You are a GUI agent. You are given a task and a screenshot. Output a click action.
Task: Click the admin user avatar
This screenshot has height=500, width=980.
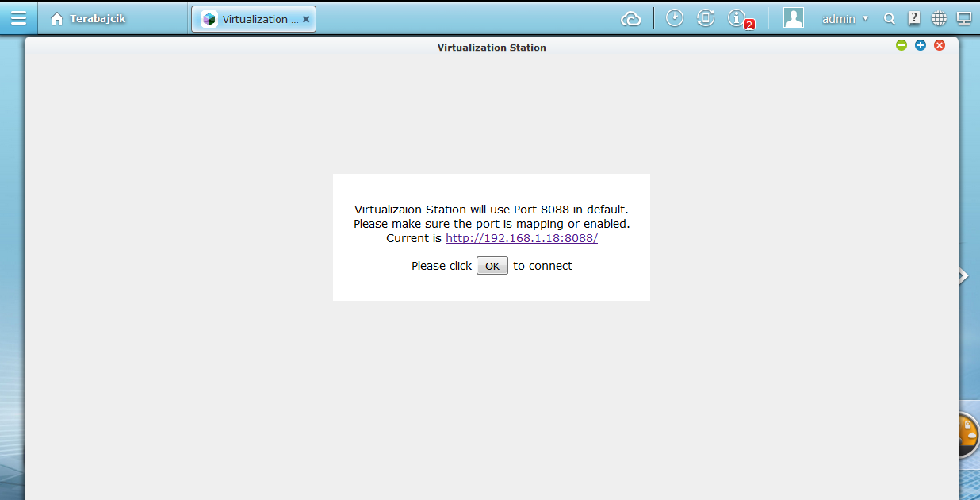coord(794,18)
